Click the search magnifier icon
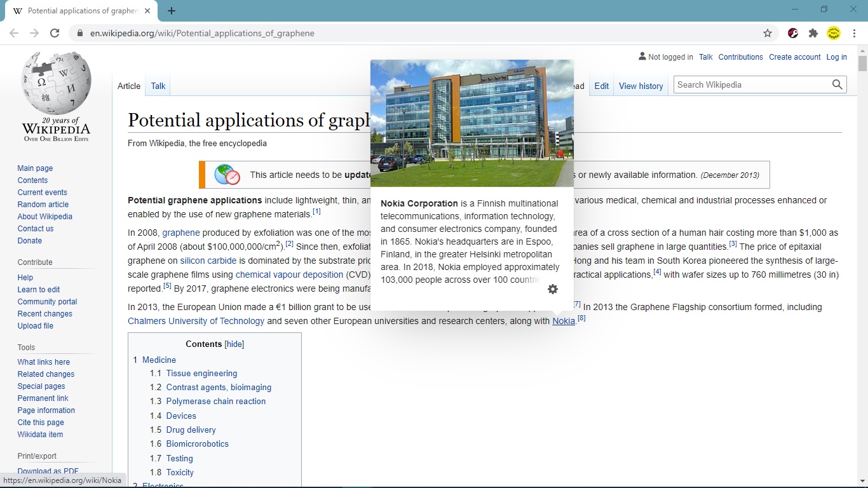This screenshot has width=868, height=488. 837,85
